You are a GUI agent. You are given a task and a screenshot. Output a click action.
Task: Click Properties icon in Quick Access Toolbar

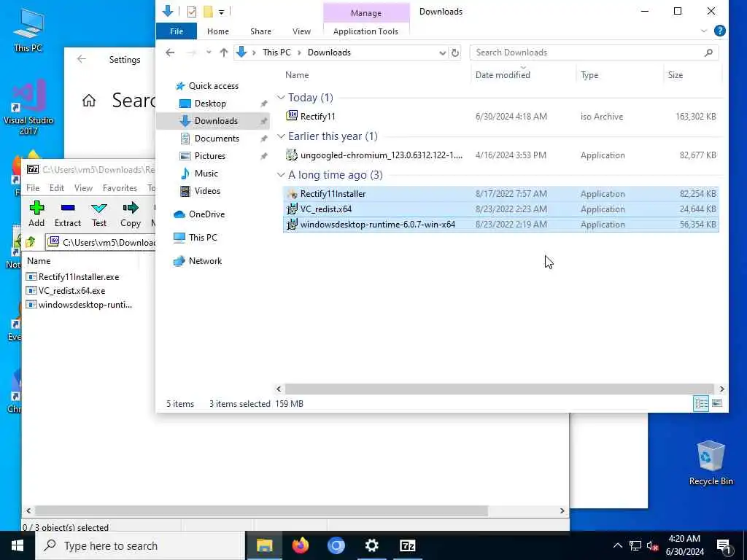tap(192, 12)
